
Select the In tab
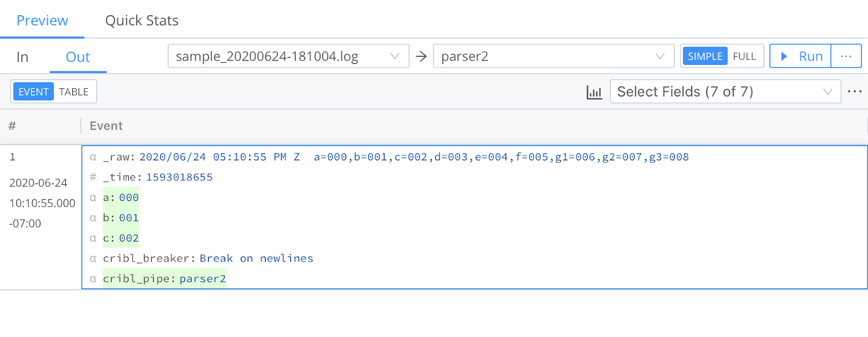point(22,57)
